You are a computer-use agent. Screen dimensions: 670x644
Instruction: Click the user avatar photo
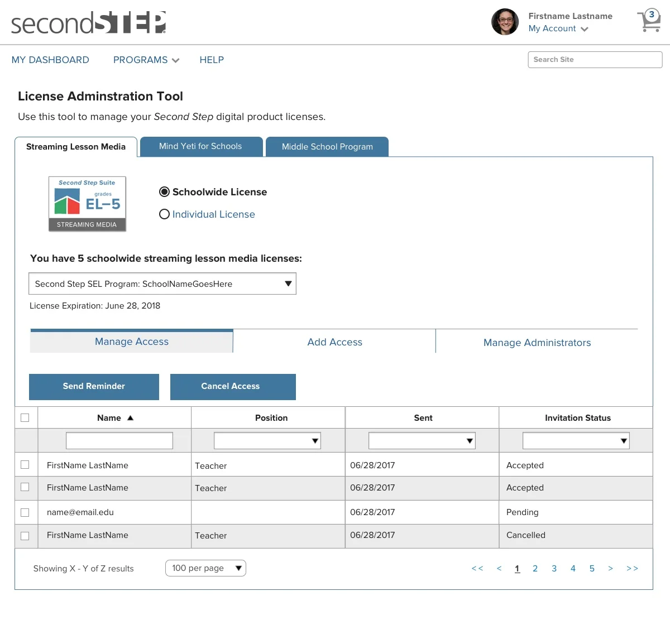click(505, 22)
